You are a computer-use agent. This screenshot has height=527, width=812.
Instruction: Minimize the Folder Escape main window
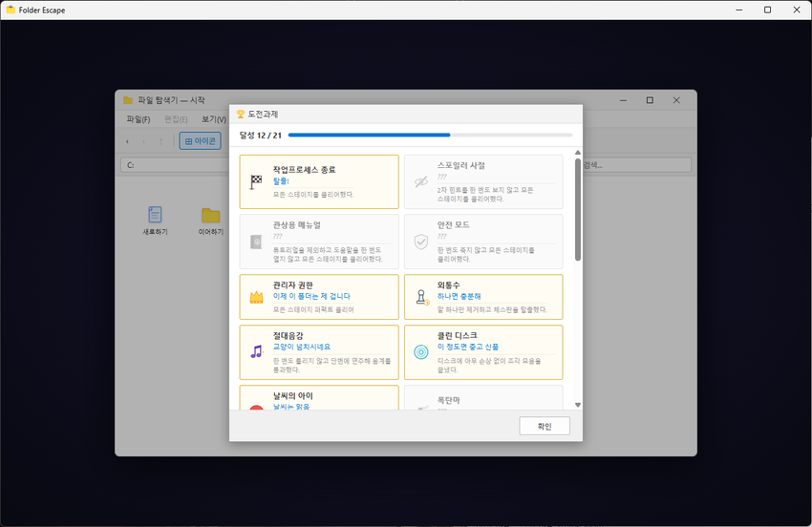tap(739, 10)
